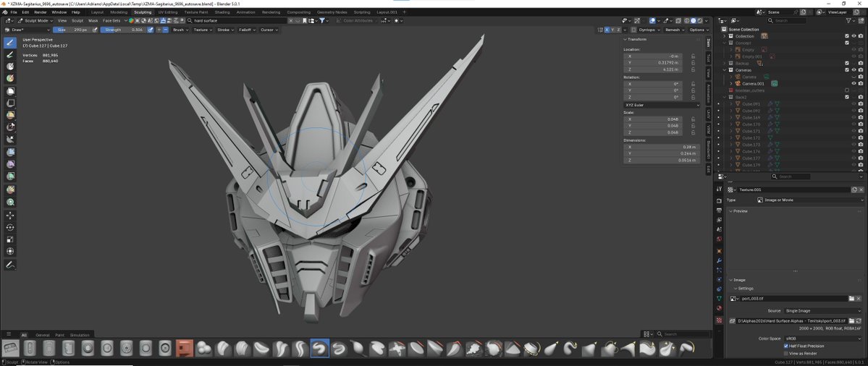Open the Texture properties tab icon
The width and height of the screenshot is (868, 366).
[719, 320]
